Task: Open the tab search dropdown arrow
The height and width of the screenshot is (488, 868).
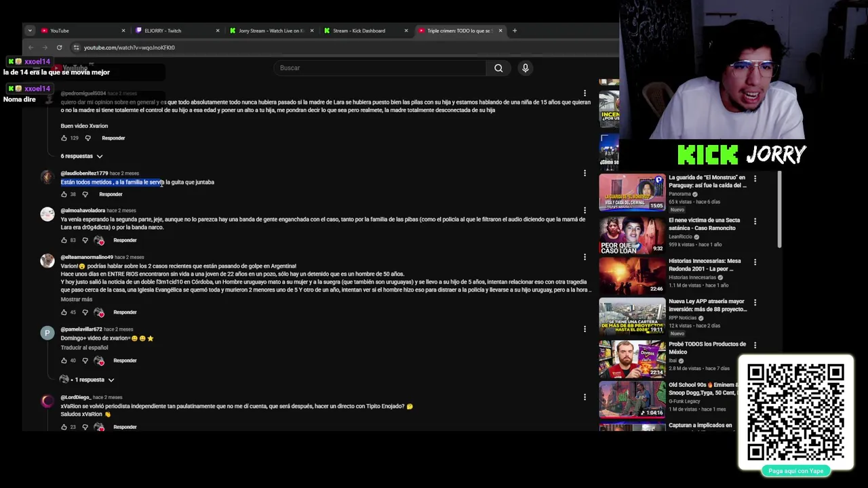Action: click(30, 30)
